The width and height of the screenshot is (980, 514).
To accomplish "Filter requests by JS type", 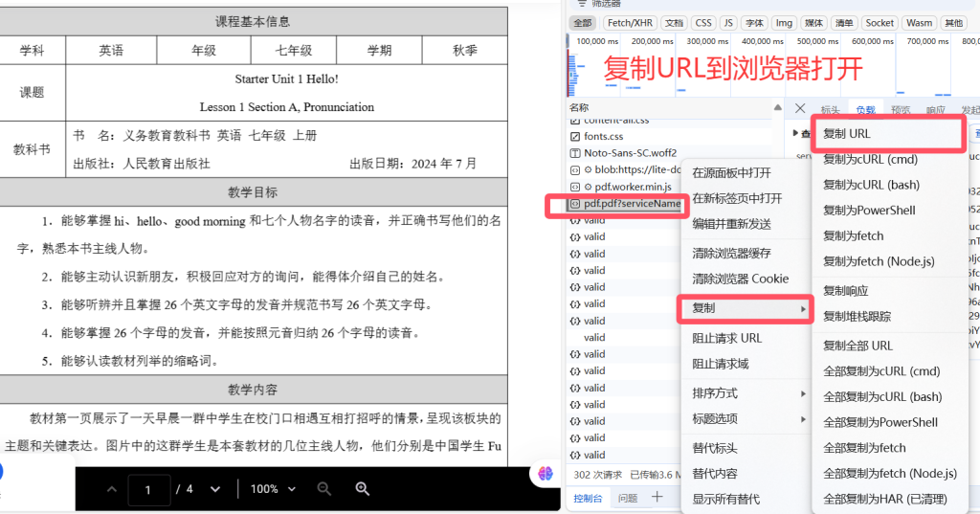I will pyautogui.click(x=728, y=23).
